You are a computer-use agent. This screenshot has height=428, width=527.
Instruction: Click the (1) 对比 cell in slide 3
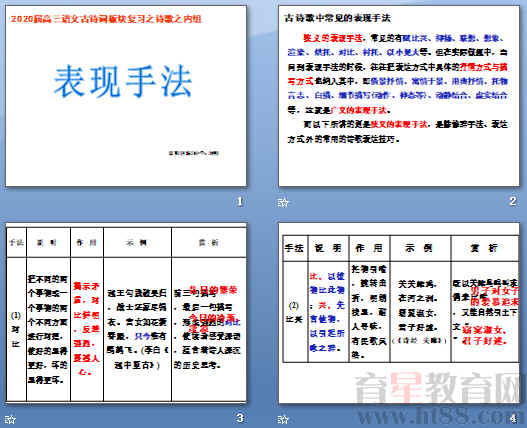click(16, 329)
